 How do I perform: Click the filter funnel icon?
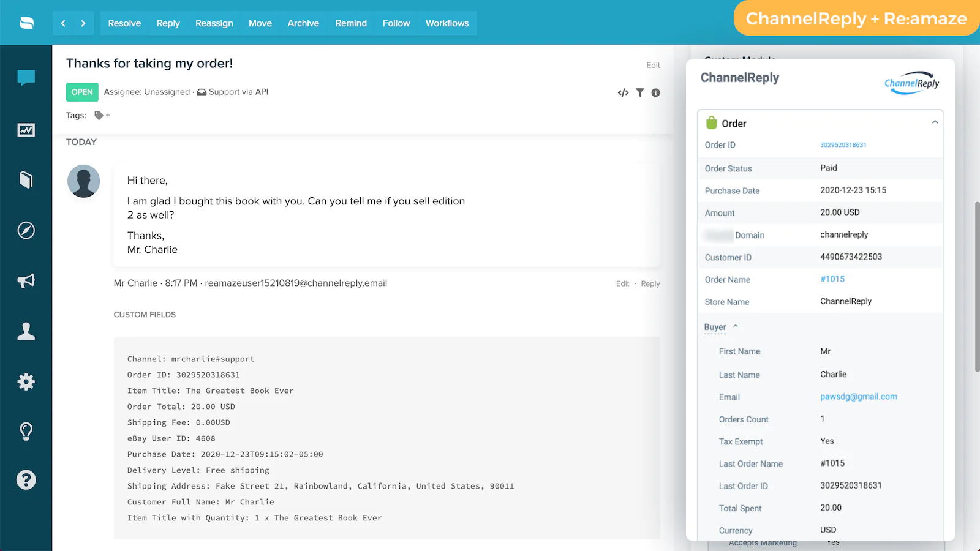coord(639,93)
